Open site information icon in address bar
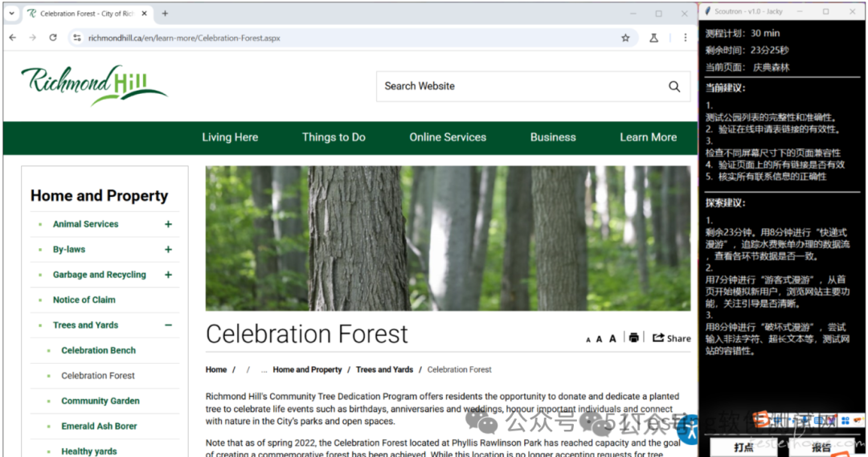 point(77,38)
